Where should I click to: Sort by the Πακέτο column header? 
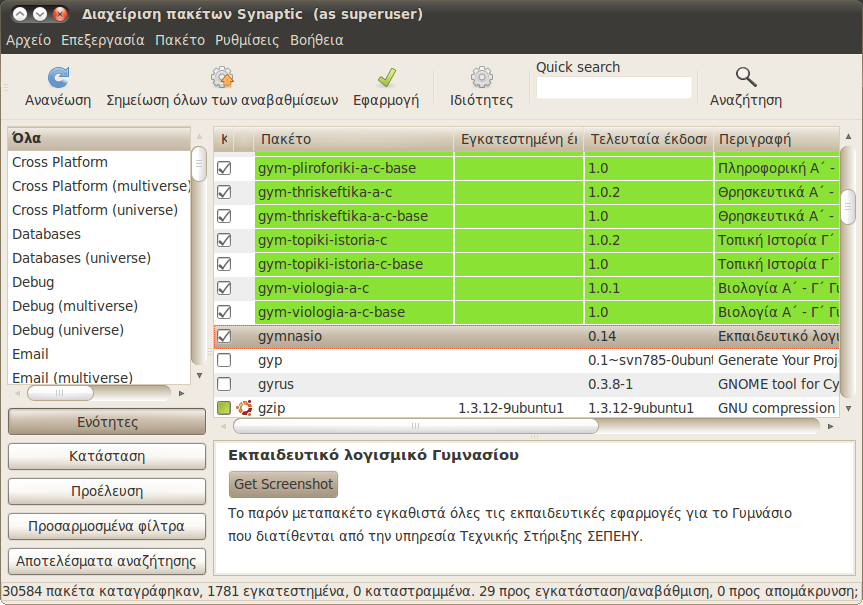pyautogui.click(x=353, y=139)
